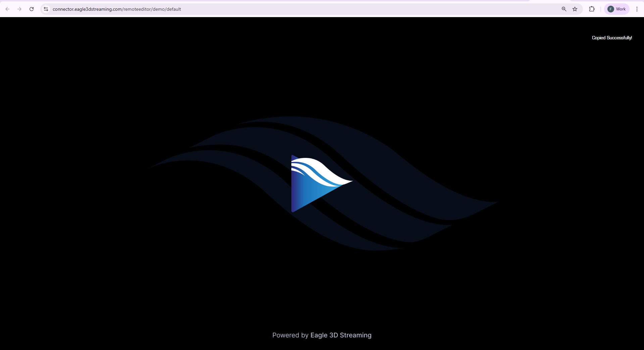Click the F avatar circle in profile chip
644x350 pixels.
pyautogui.click(x=610, y=9)
